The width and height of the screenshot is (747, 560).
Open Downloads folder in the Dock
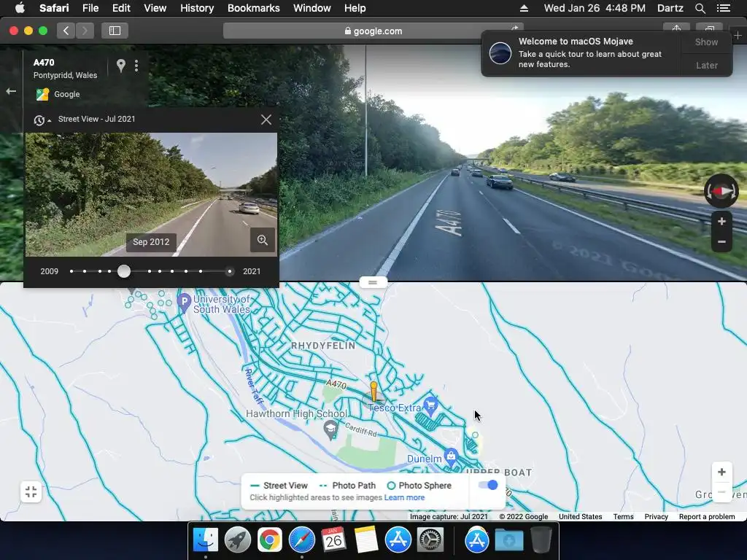508,540
